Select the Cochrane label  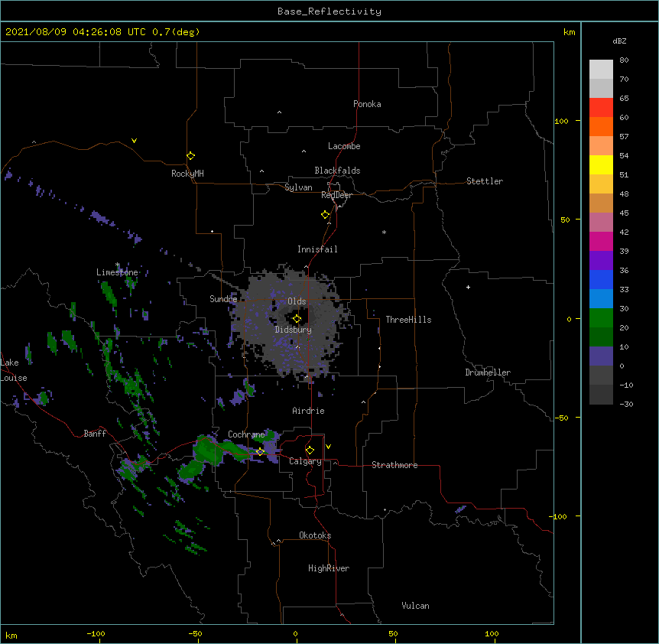pyautogui.click(x=246, y=434)
